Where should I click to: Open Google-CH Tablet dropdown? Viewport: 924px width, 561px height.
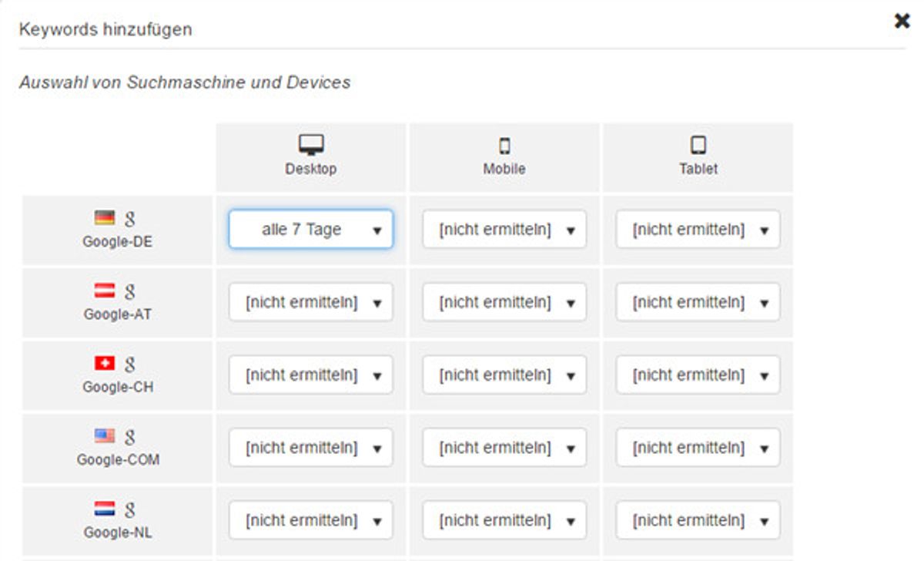[698, 375]
